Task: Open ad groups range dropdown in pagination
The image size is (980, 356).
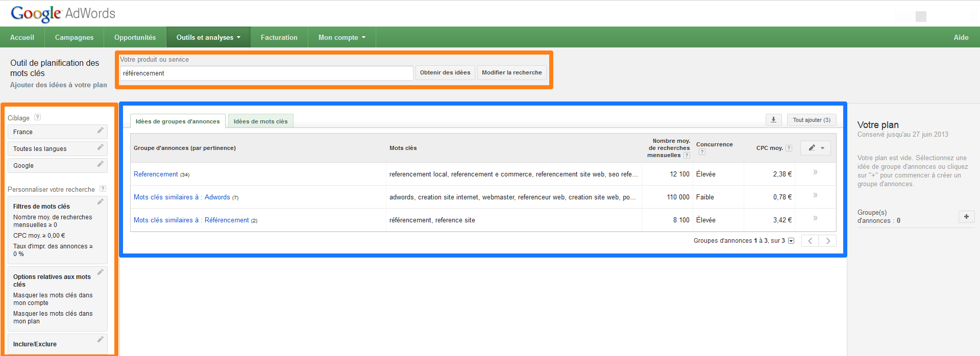Action: 791,241
